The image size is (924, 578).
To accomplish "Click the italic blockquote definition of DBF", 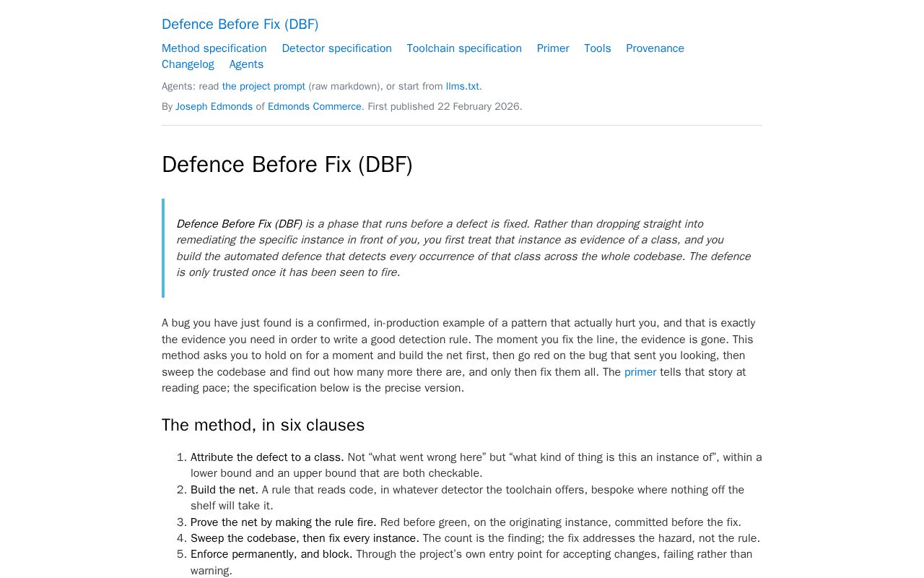I will click(x=463, y=248).
